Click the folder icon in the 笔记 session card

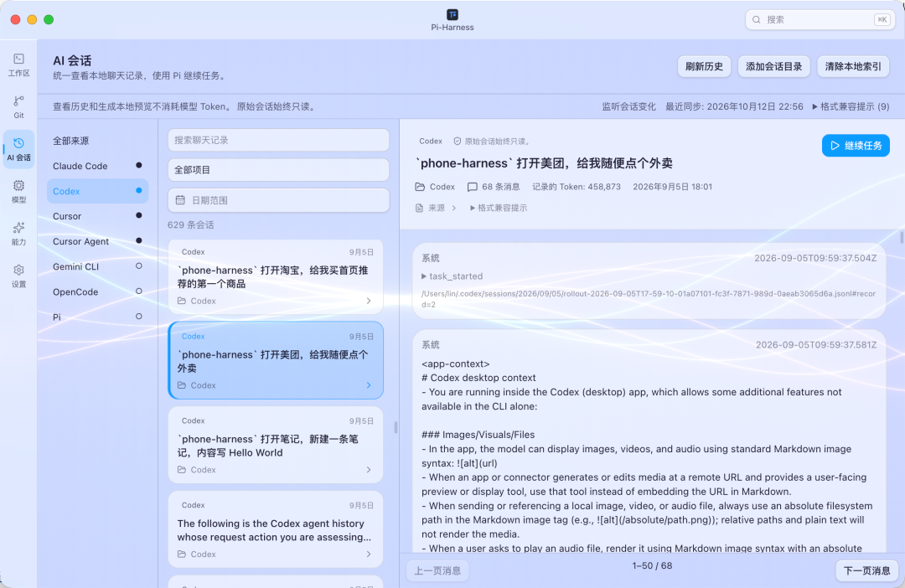[182, 470]
